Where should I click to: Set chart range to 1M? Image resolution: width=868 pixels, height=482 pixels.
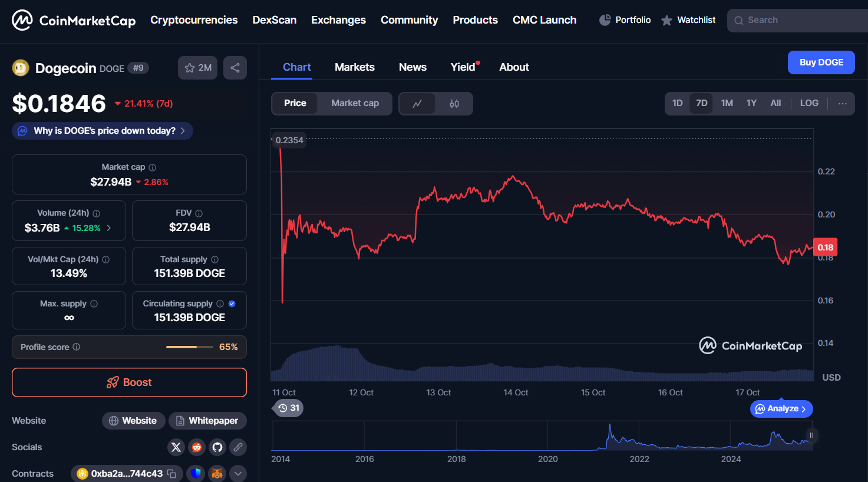point(727,103)
